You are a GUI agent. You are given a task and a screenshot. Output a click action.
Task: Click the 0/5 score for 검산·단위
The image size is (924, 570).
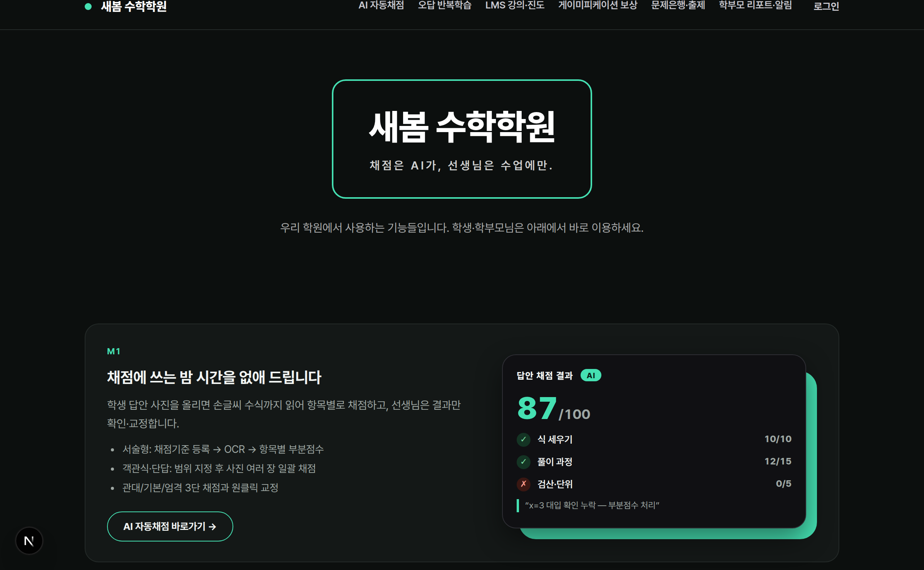pyautogui.click(x=783, y=484)
